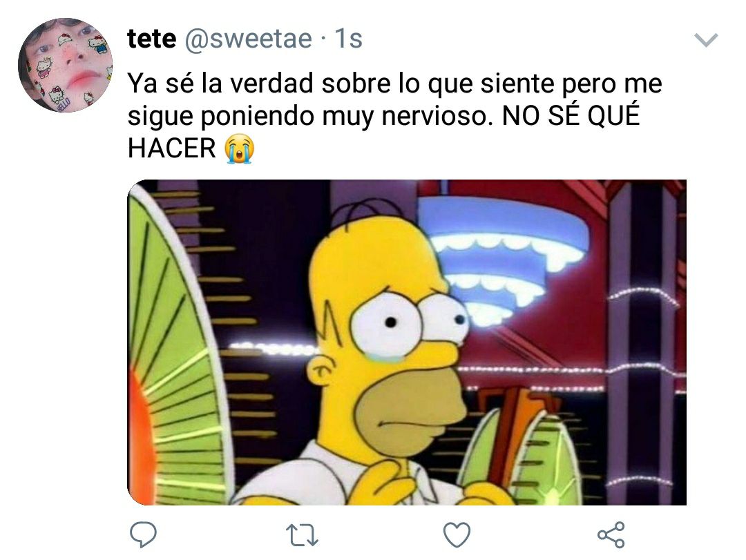This screenshot has width=746, height=560.
Task: Visit the @sweetae handle link
Action: click(x=248, y=39)
